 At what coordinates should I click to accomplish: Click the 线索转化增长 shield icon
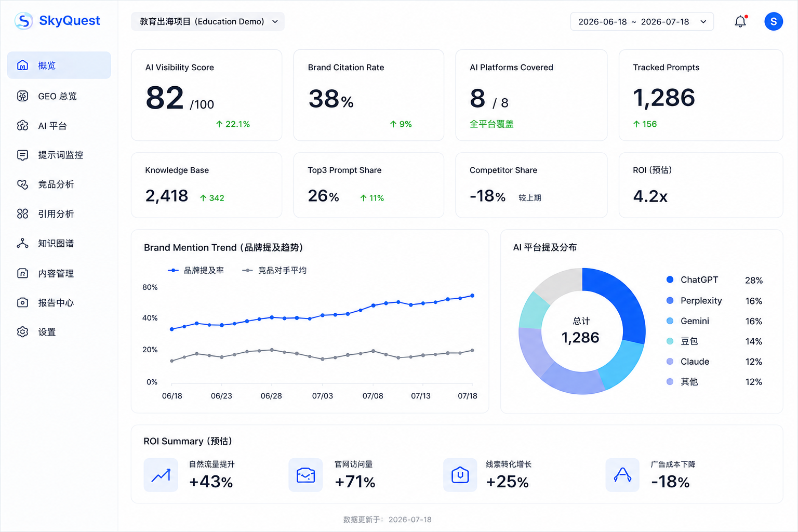(x=460, y=475)
